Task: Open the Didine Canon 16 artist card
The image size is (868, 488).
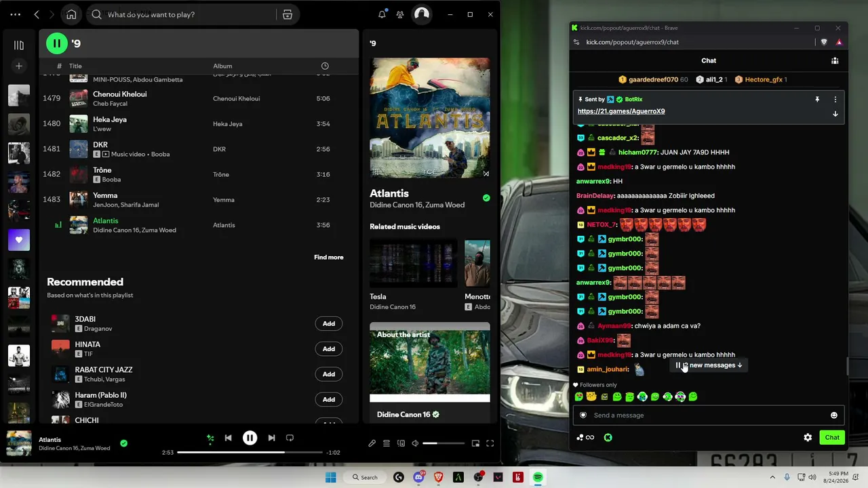Action: 430,371
